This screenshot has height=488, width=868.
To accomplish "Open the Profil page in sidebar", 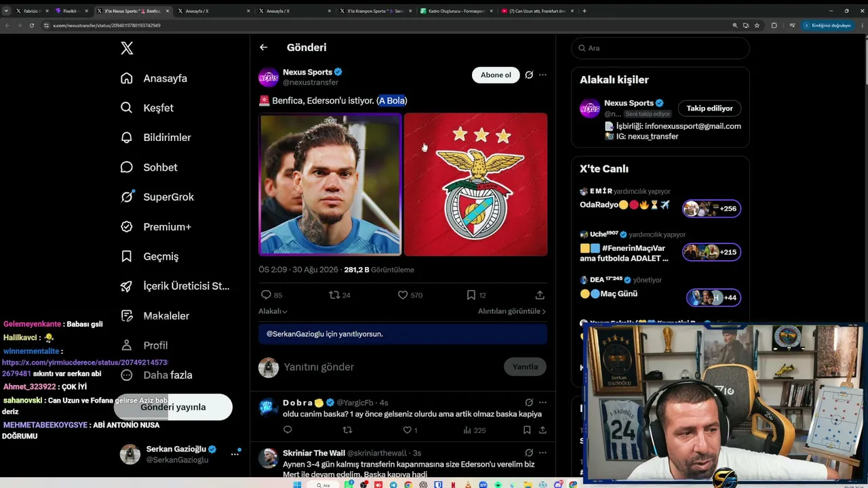I will click(144, 346).
